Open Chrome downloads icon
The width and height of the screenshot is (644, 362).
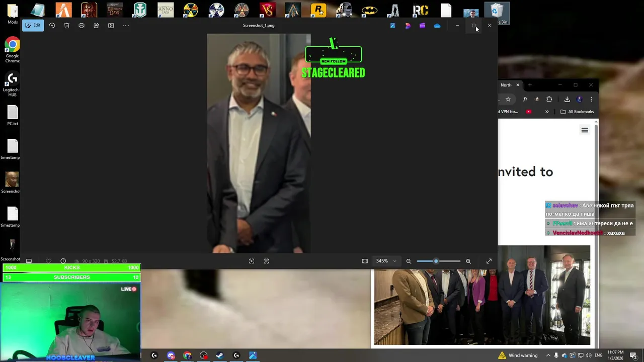567,99
